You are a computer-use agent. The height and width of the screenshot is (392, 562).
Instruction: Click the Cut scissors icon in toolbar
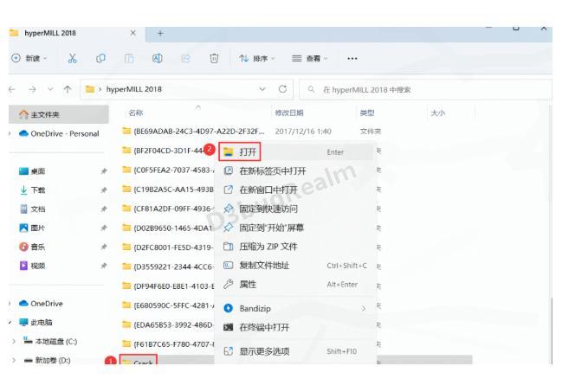[x=73, y=58]
